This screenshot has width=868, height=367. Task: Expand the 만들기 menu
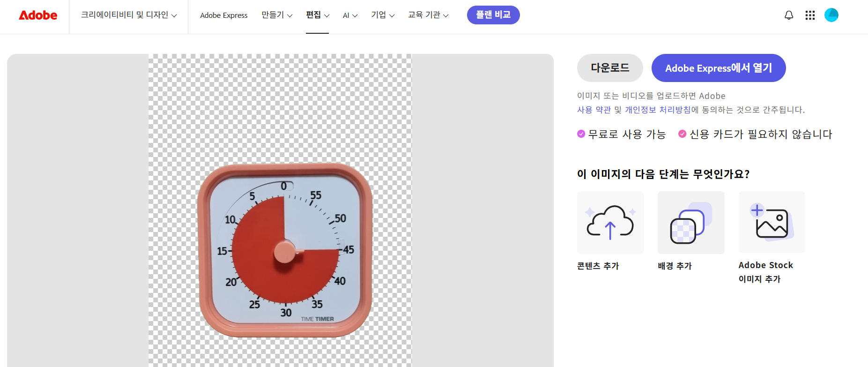[277, 15]
